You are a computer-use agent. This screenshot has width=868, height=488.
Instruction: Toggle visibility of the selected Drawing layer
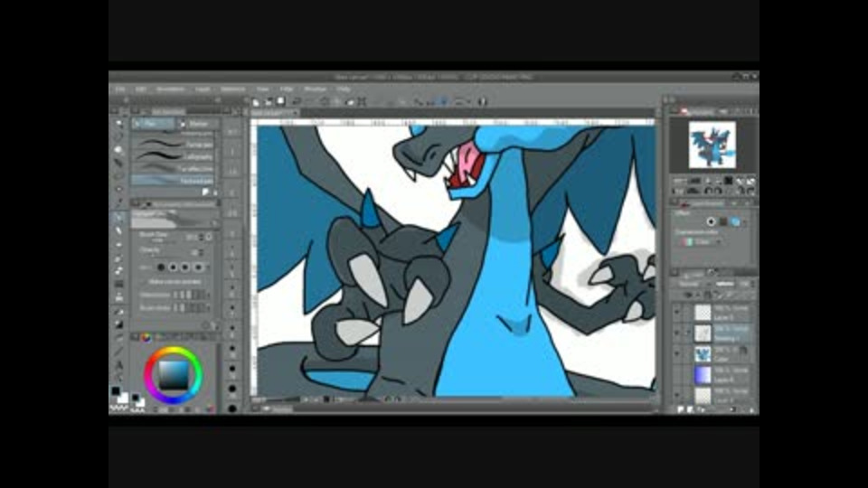pos(677,333)
